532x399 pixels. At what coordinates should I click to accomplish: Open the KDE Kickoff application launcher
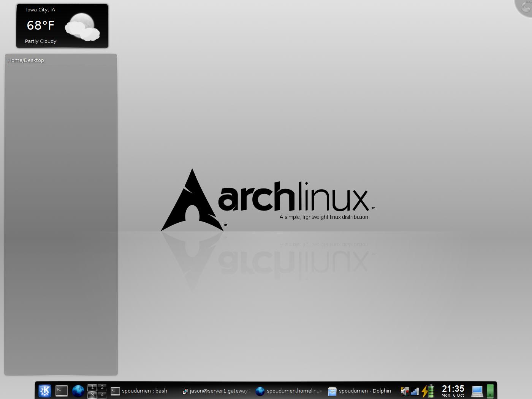(45, 391)
